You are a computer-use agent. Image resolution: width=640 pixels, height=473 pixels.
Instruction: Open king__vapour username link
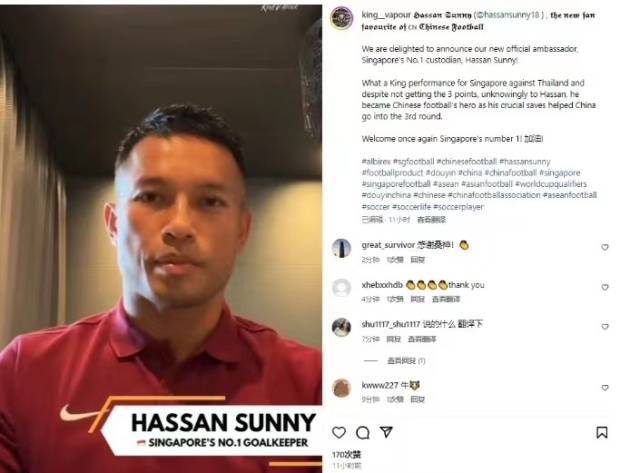coord(386,15)
